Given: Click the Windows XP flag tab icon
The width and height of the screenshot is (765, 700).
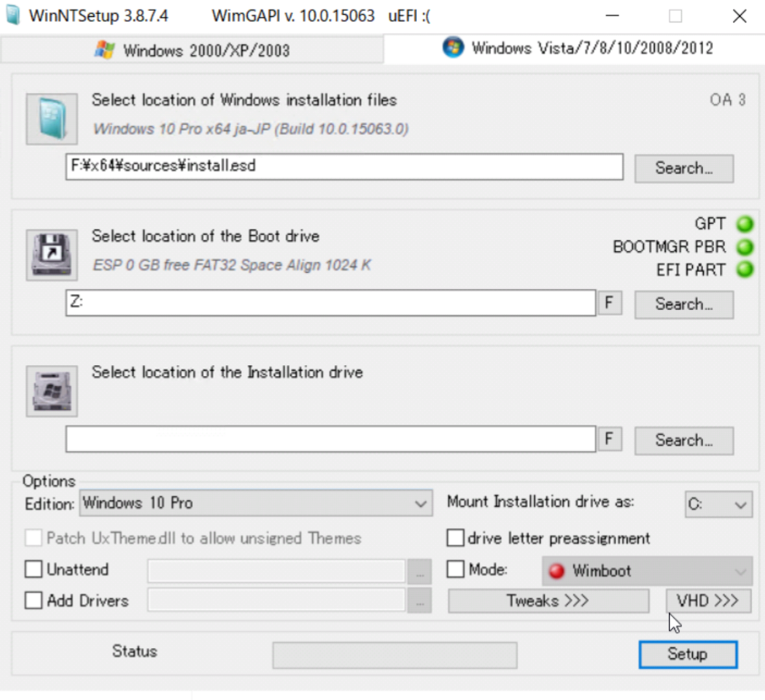Looking at the screenshot, I should [x=105, y=50].
